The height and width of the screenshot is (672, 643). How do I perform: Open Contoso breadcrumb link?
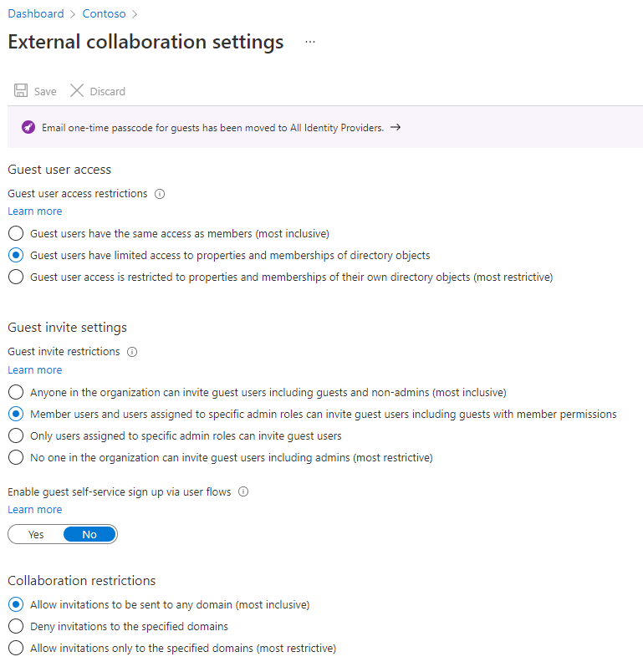pos(105,13)
